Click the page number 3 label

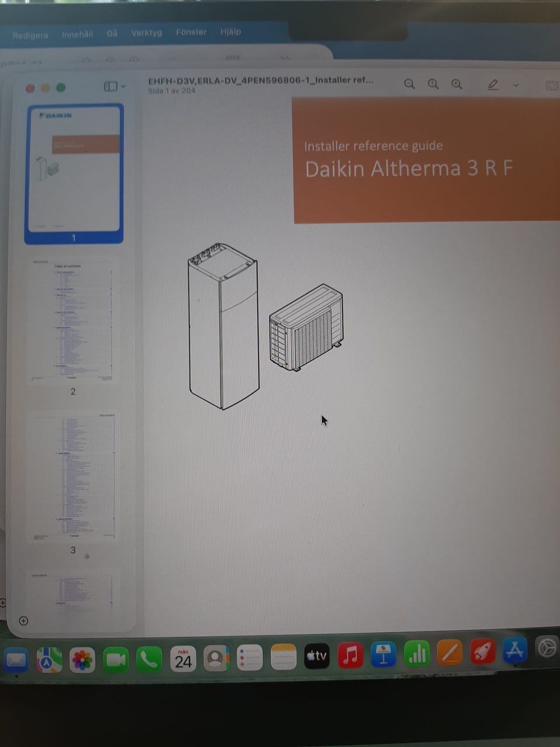coord(73,550)
